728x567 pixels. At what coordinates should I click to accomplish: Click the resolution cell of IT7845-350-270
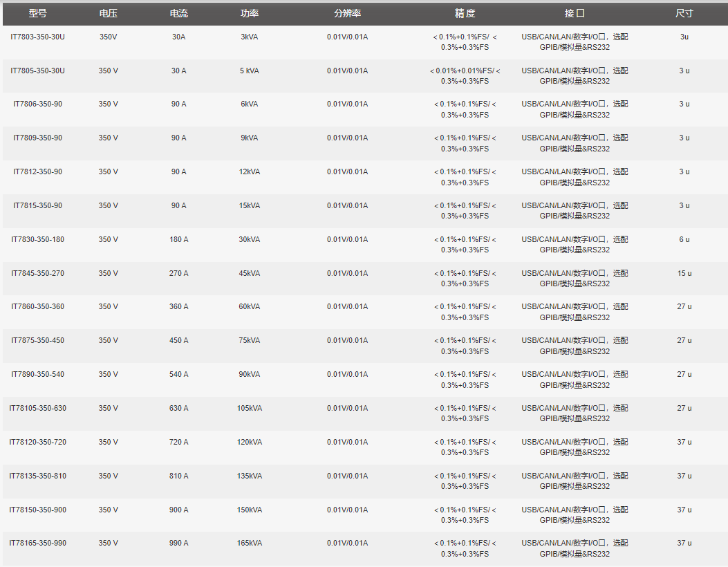point(347,274)
